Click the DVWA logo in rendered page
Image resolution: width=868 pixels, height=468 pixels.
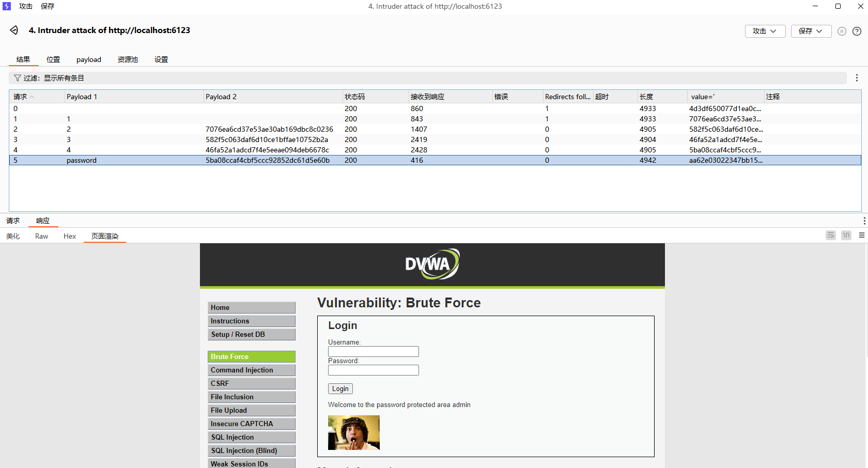pyautogui.click(x=432, y=264)
